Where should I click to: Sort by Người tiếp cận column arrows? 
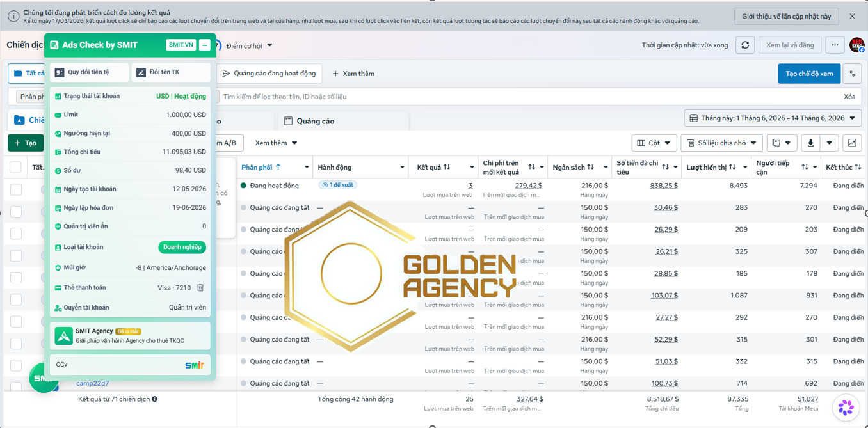[x=805, y=168]
